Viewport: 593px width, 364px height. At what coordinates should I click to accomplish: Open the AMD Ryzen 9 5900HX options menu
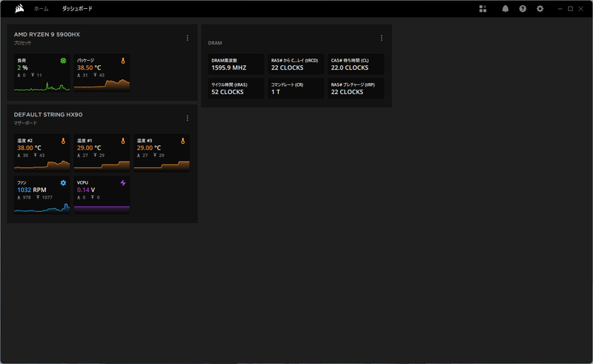pyautogui.click(x=188, y=38)
